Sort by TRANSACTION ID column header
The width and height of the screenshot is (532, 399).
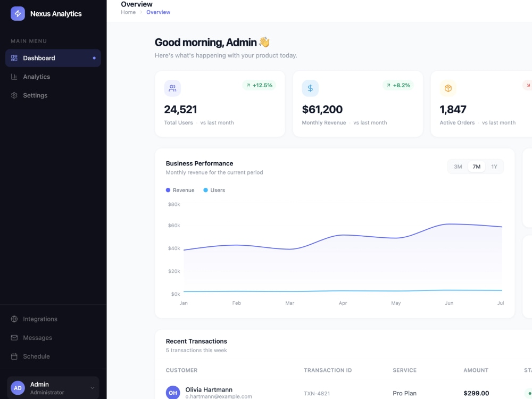click(x=327, y=370)
